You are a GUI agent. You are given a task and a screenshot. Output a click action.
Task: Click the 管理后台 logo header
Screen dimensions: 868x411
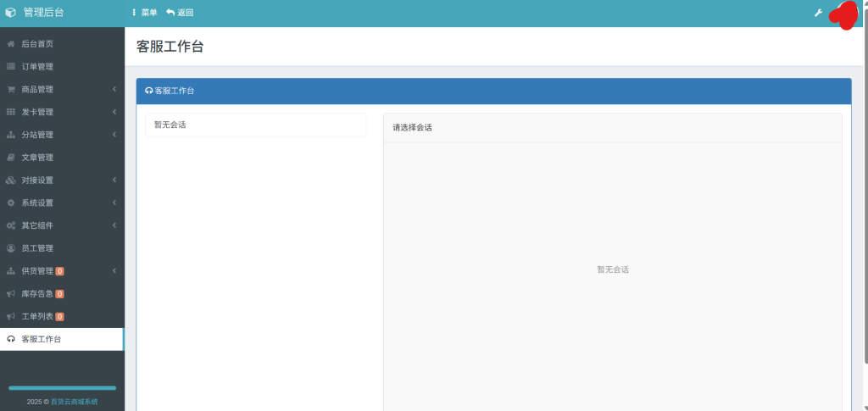coord(42,13)
